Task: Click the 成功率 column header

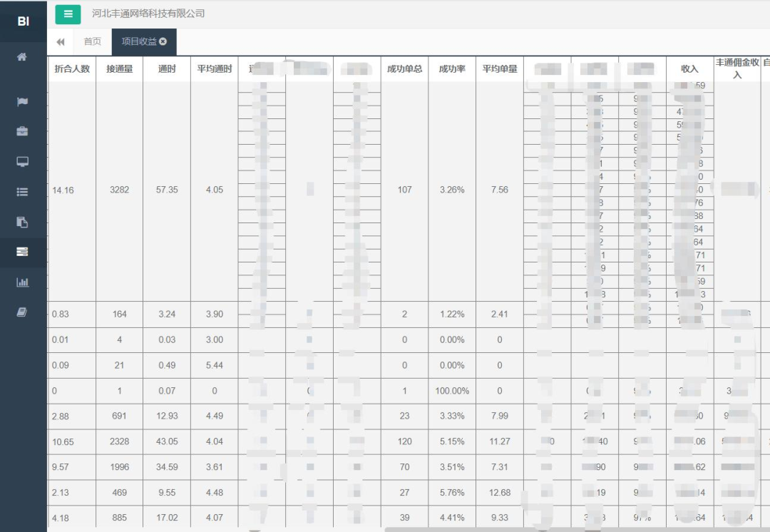Action: click(452, 68)
